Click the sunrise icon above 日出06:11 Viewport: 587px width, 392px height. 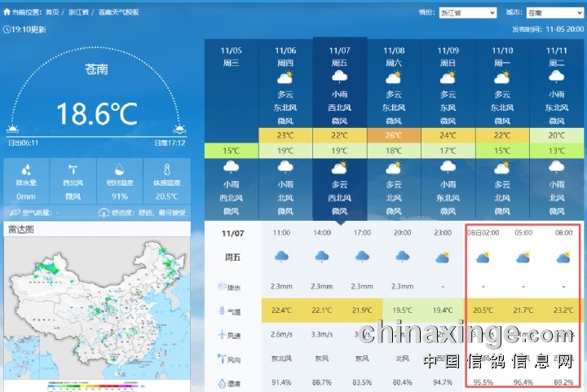[x=13, y=129]
